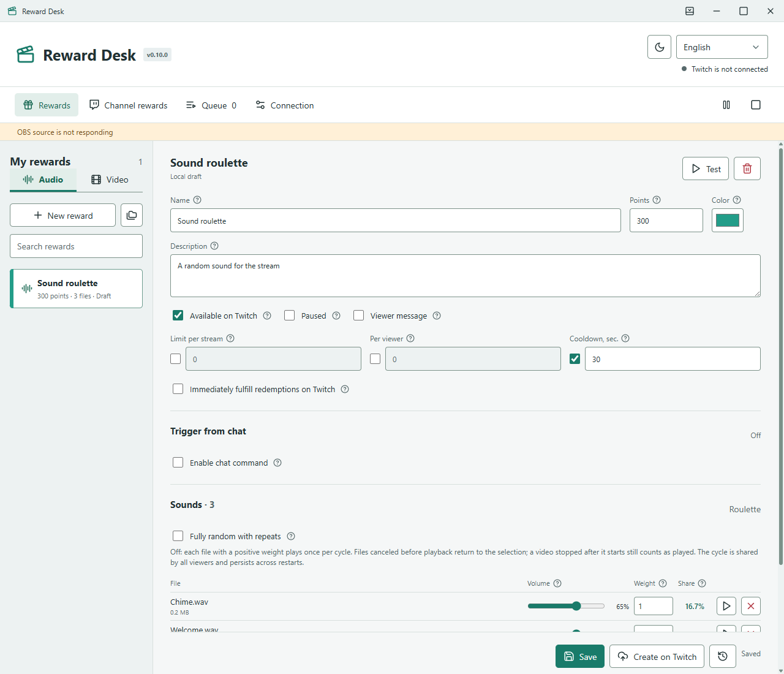Image resolution: width=784 pixels, height=674 pixels.
Task: Select the Sound roulette reward in the list
Action: (76, 289)
